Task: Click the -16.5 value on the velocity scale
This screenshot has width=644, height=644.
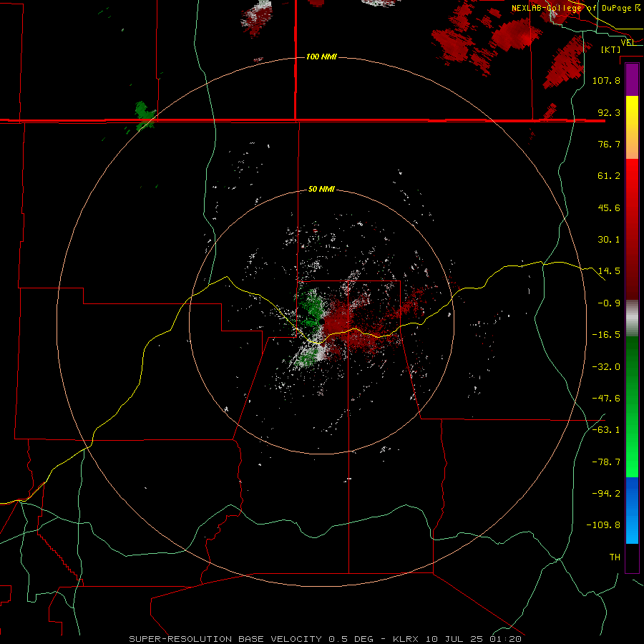Action: [x=606, y=335]
